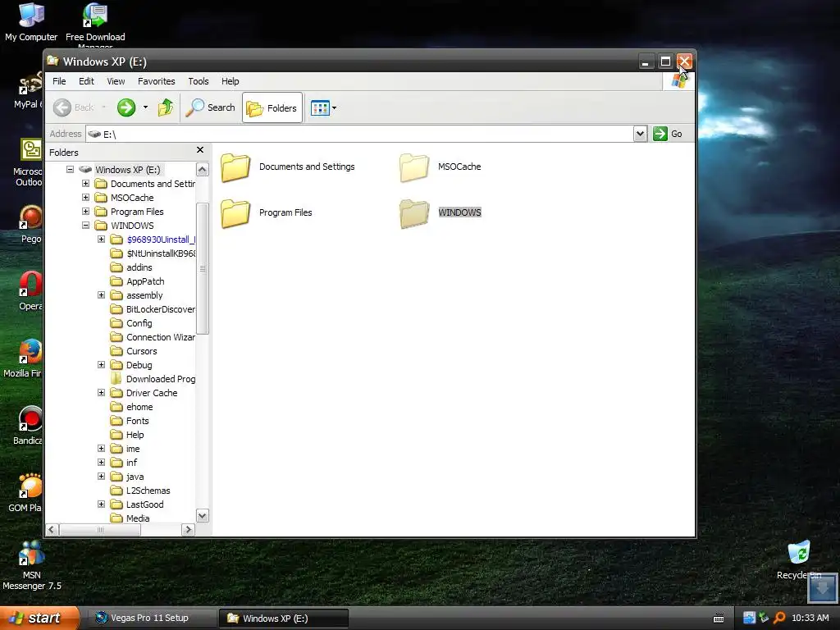Open the Favorites menu

click(157, 81)
